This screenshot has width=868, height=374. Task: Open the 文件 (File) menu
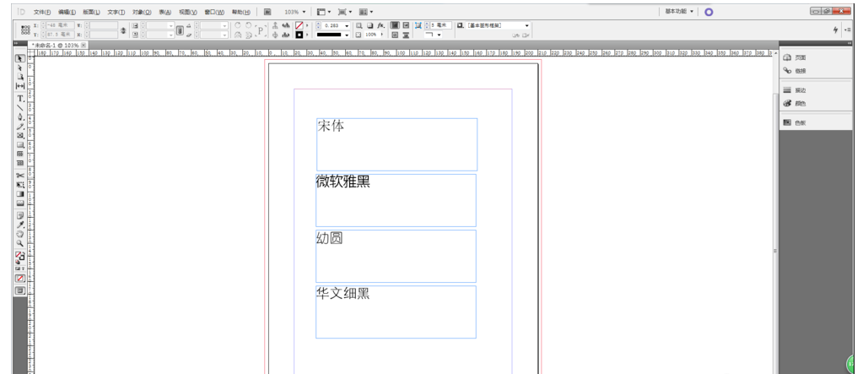[41, 13]
